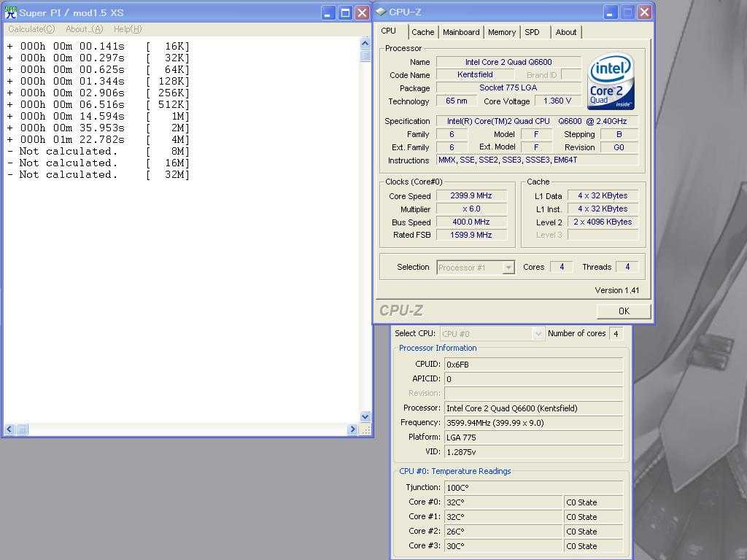
Task: Select the CPU tab in CPU-Z
Action: point(389,31)
